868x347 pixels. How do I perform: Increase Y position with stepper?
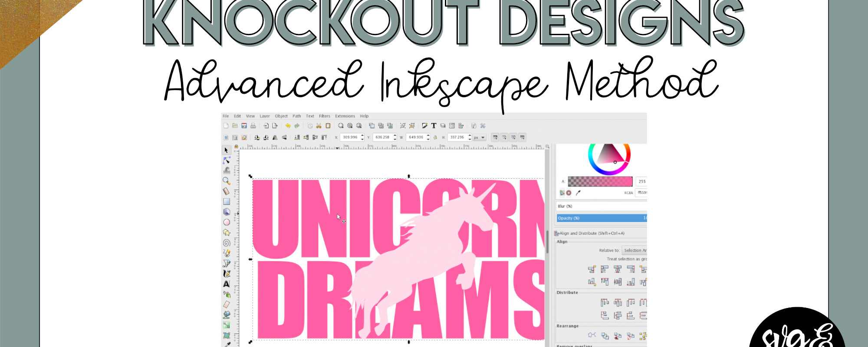[x=395, y=135]
